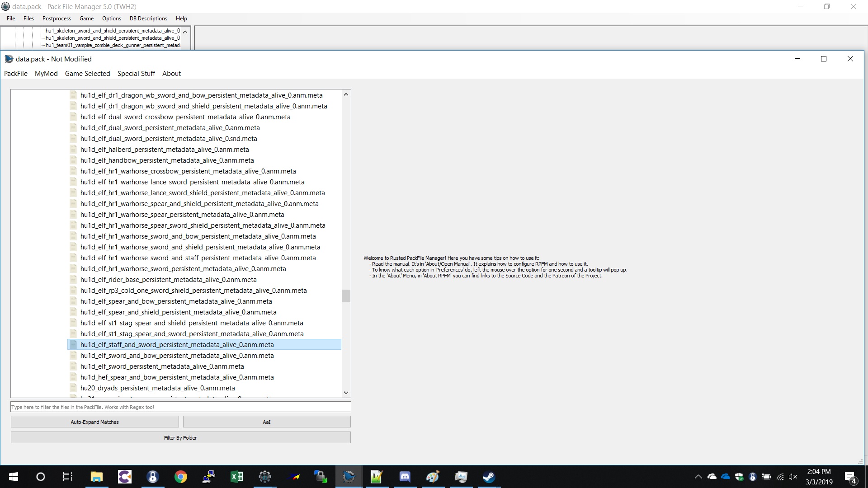
Task: Open Steam from the taskbar
Action: pyautogui.click(x=489, y=477)
